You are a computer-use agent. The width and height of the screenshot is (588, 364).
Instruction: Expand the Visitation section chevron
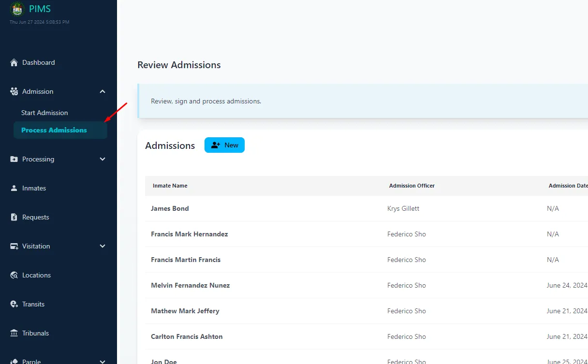[x=102, y=246]
